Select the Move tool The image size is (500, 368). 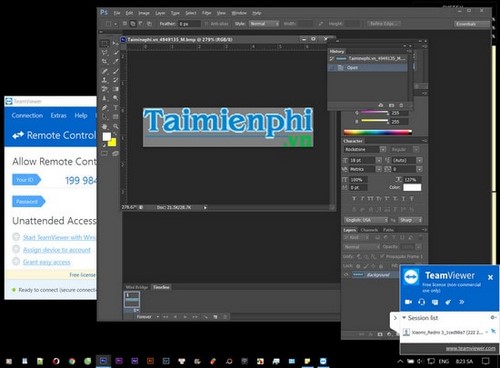[115, 43]
